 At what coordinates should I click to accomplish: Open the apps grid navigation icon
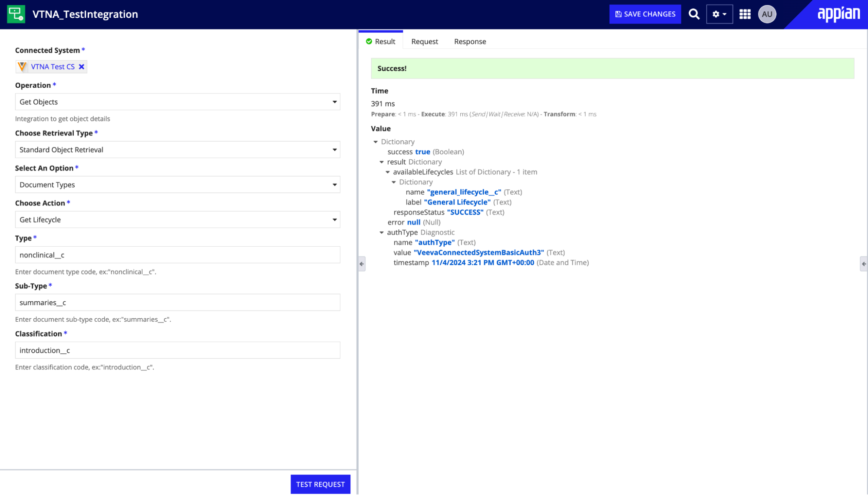[745, 14]
